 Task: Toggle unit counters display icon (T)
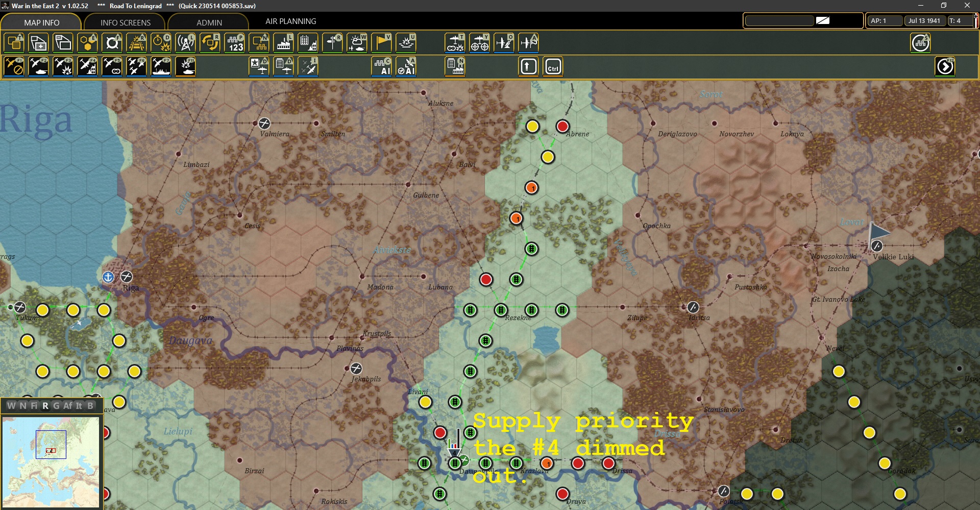(x=14, y=43)
